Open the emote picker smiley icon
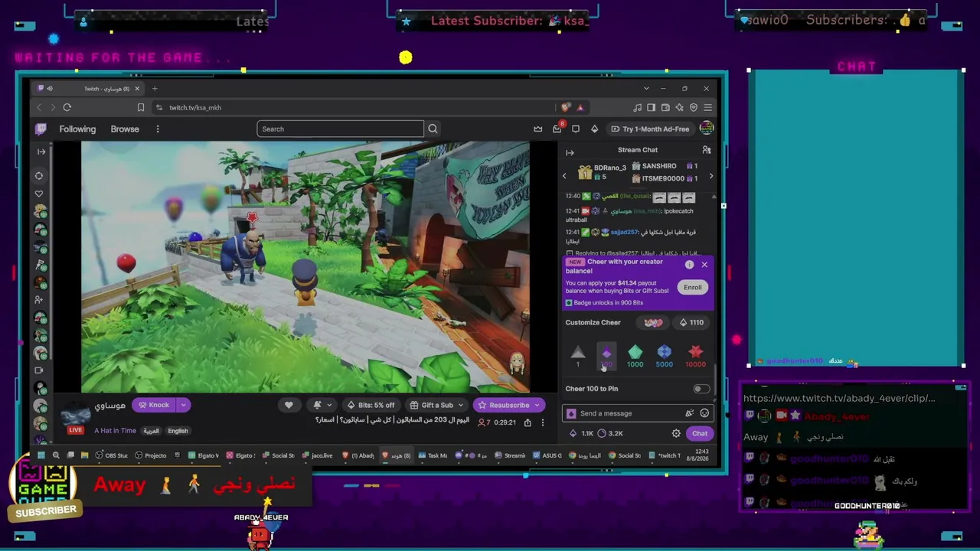Viewport: 980px width, 551px height. coord(704,413)
